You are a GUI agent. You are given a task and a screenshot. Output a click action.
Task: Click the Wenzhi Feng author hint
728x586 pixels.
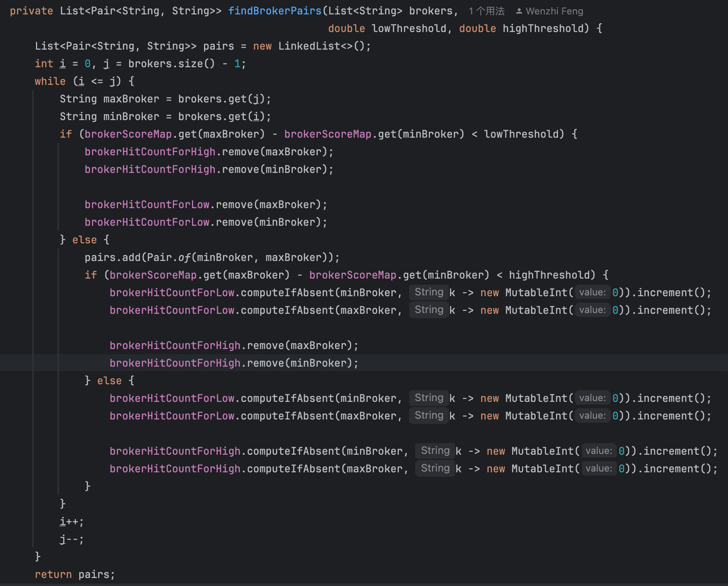[554, 11]
